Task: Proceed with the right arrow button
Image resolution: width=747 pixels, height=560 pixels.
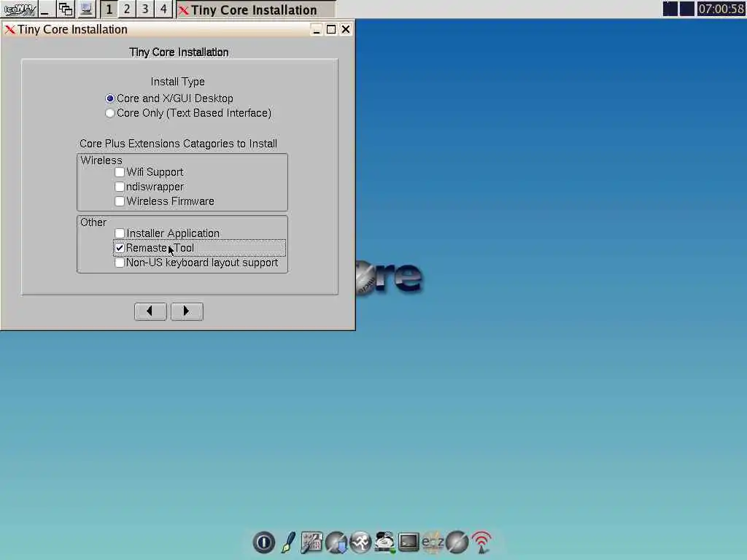Action: [x=187, y=311]
